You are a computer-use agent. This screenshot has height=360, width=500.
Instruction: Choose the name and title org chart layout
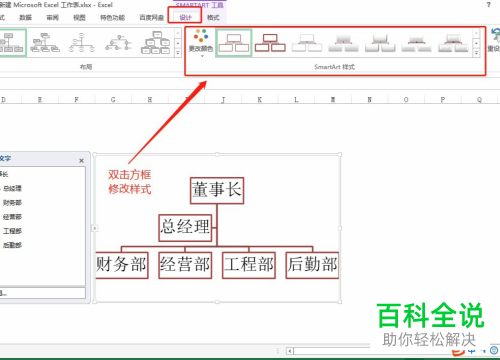click(x=45, y=43)
